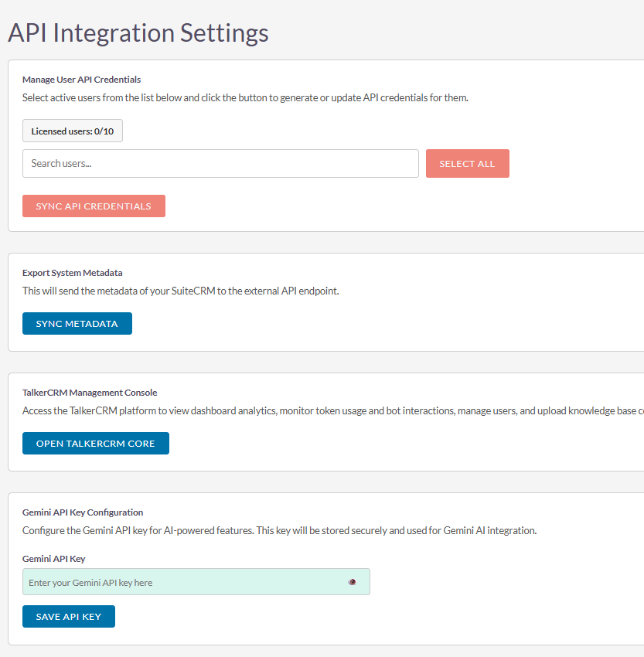Click the Export System Metadata heading
Screen dimensions: 644x657
click(73, 273)
